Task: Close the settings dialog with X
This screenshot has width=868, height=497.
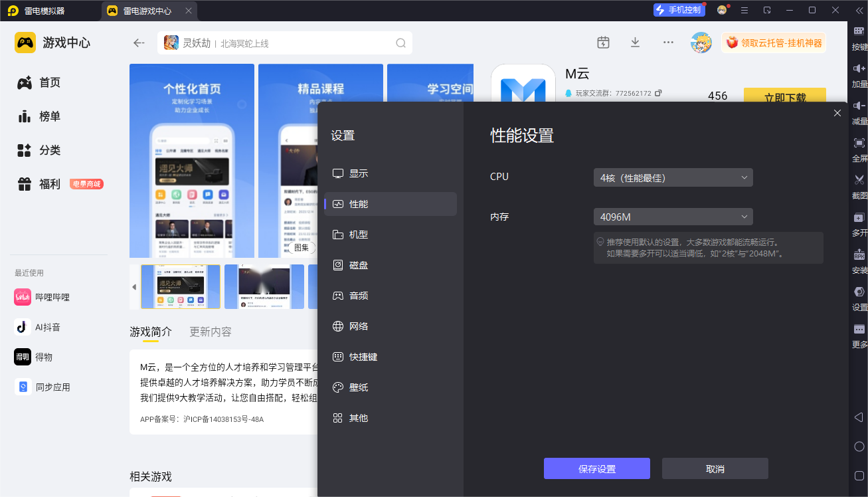Action: [837, 113]
